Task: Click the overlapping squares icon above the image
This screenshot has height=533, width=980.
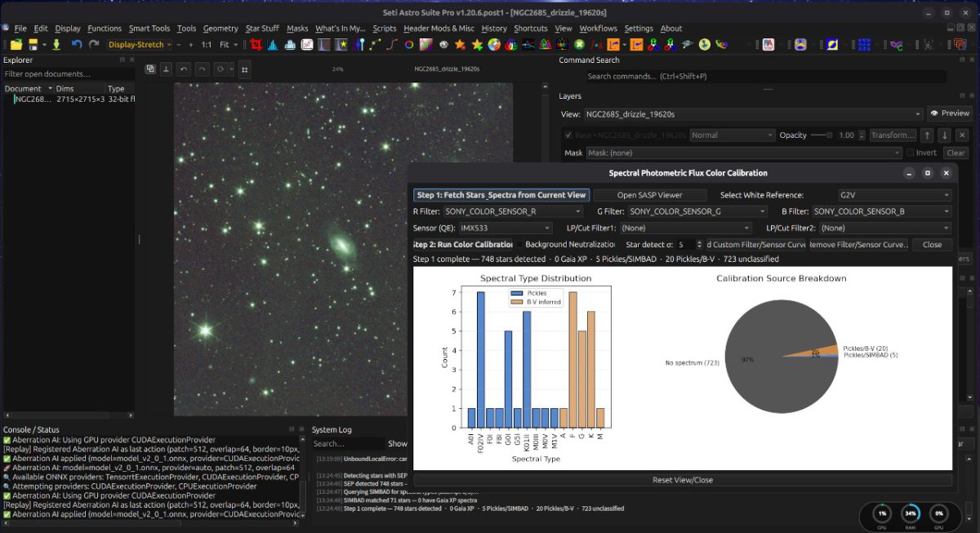Action: coord(150,69)
